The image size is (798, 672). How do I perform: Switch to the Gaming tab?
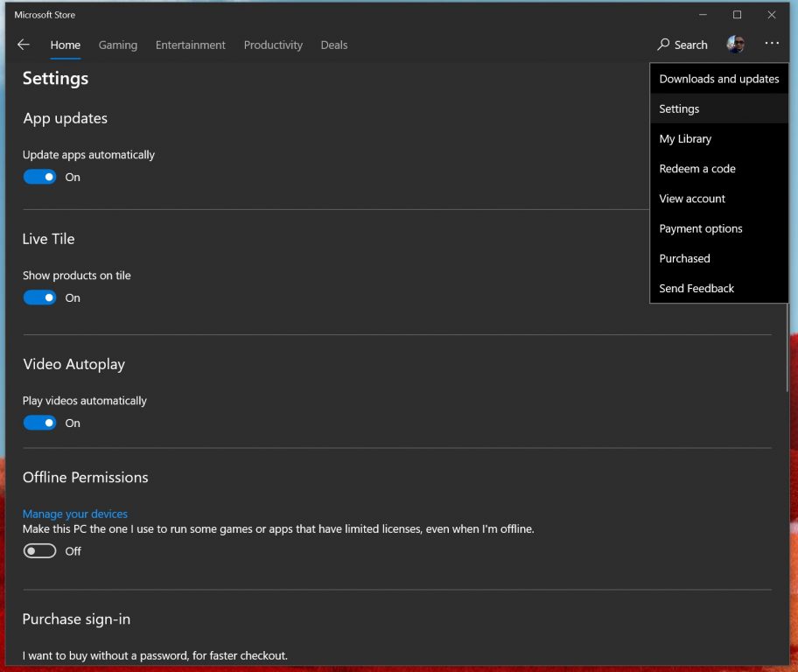117,45
